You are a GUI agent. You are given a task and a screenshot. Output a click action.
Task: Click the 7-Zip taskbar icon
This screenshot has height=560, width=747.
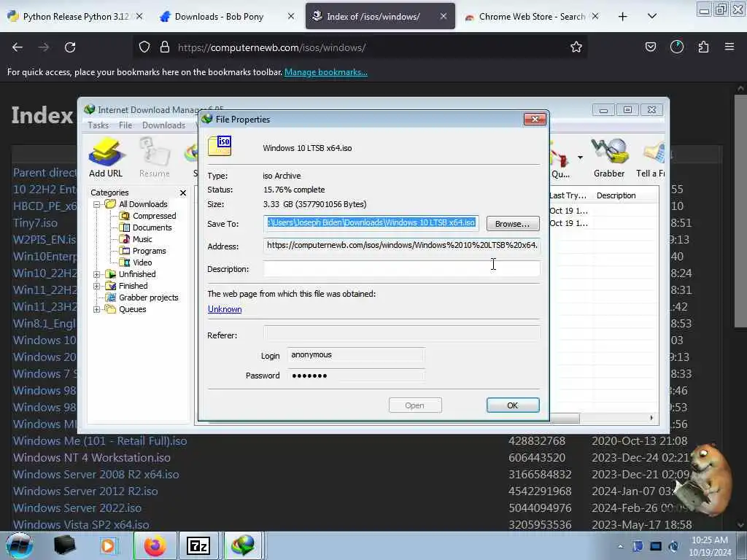pyautogui.click(x=198, y=545)
